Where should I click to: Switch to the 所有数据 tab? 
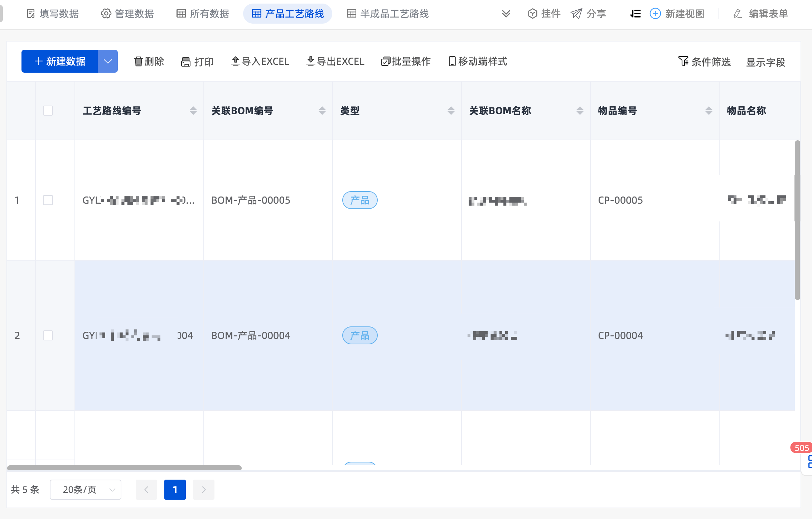(x=203, y=14)
